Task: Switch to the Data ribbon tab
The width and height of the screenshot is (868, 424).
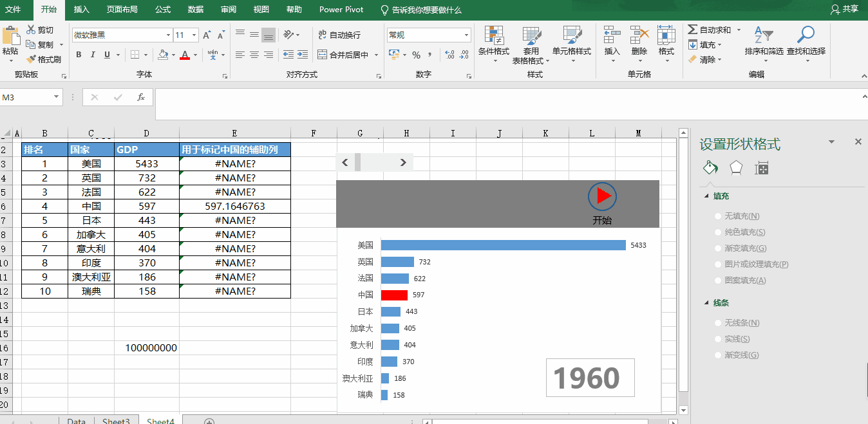Action: [196, 10]
